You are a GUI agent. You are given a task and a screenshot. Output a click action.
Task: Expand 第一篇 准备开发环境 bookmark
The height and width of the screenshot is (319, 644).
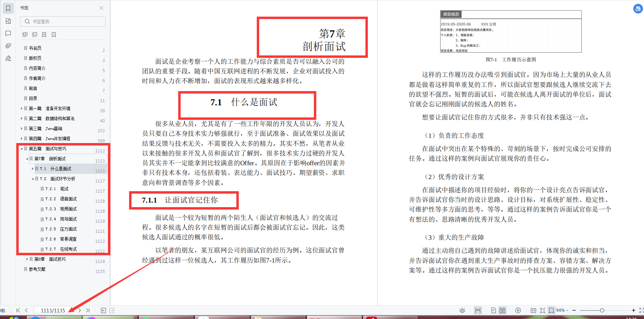click(21, 108)
